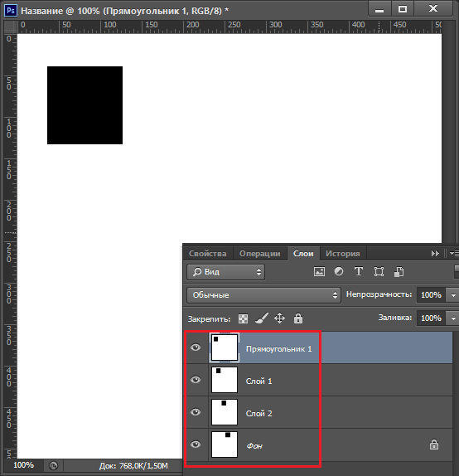Click the Заливка percentage field
The height and width of the screenshot is (476, 459).
coord(431,318)
